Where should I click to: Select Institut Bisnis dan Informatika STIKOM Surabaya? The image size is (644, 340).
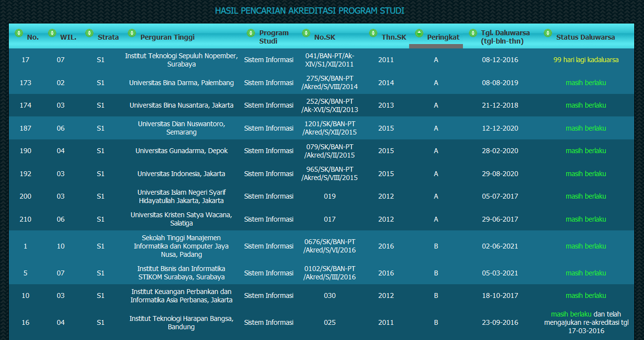click(x=182, y=273)
